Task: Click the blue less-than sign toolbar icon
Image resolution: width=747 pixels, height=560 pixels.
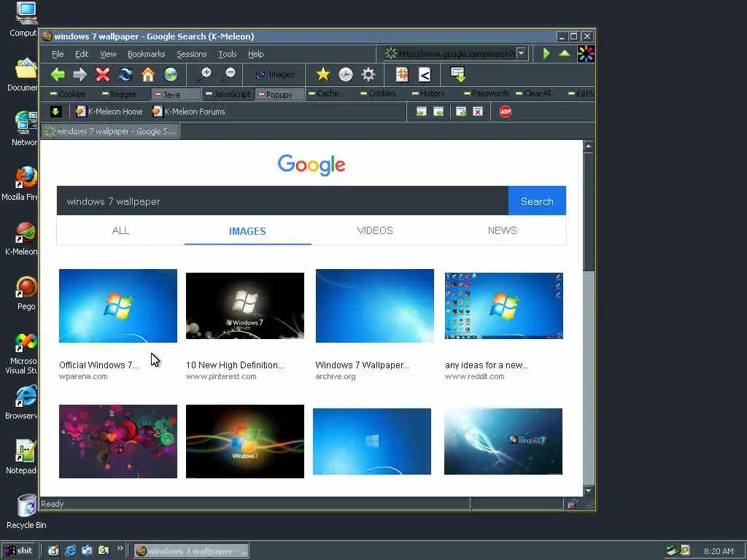Action: point(425,74)
